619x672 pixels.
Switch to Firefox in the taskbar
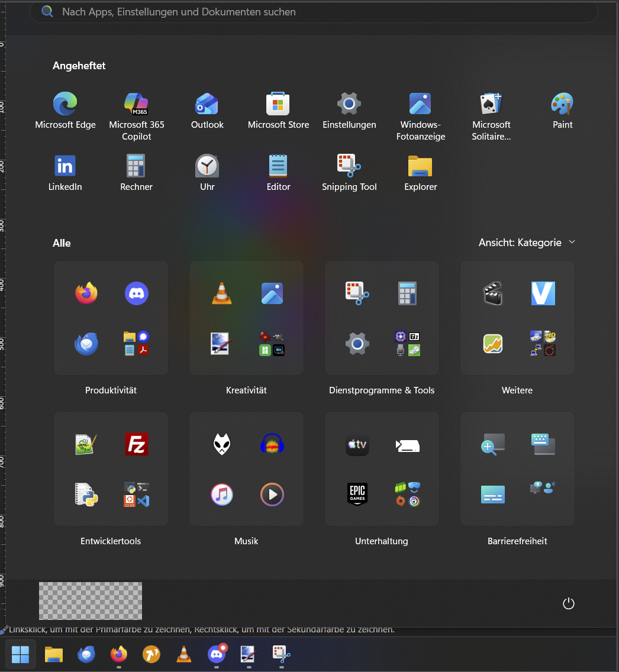[x=119, y=654]
